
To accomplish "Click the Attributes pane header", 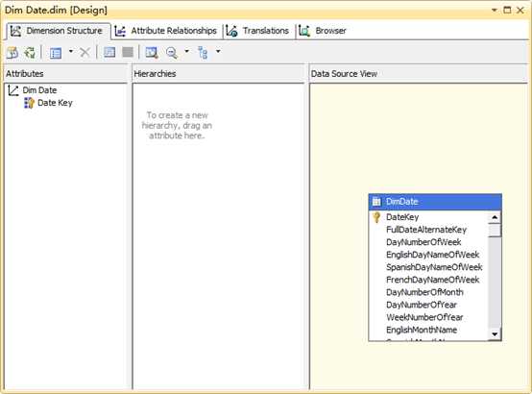I will pyautogui.click(x=66, y=74).
